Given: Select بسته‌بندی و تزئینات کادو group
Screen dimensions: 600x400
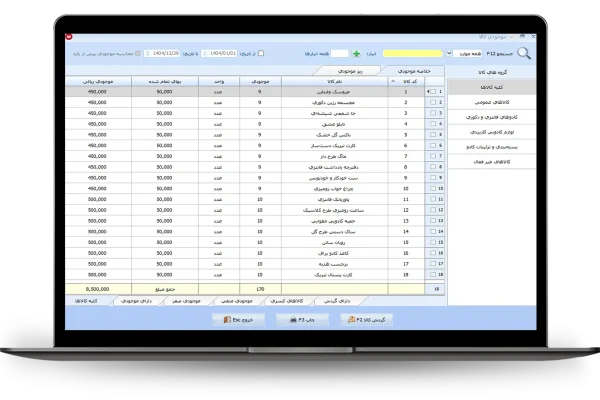Looking at the screenshot, I should click(492, 147).
